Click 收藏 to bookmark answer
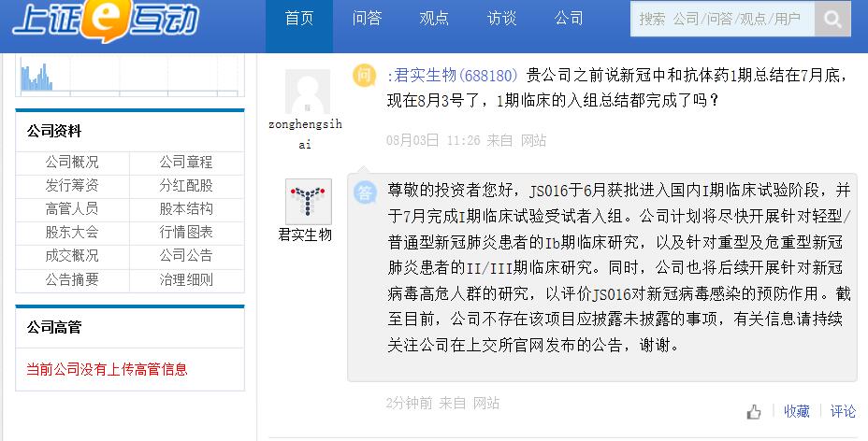 797,411
